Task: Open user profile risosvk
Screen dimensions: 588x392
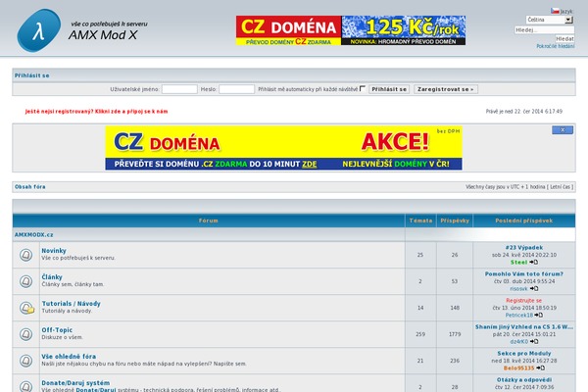Action: click(x=518, y=288)
